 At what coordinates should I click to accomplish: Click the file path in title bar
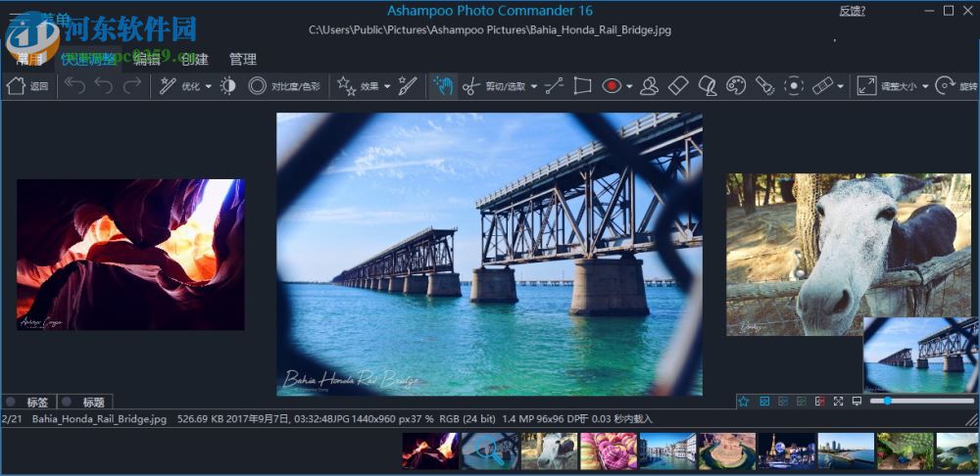(490, 30)
